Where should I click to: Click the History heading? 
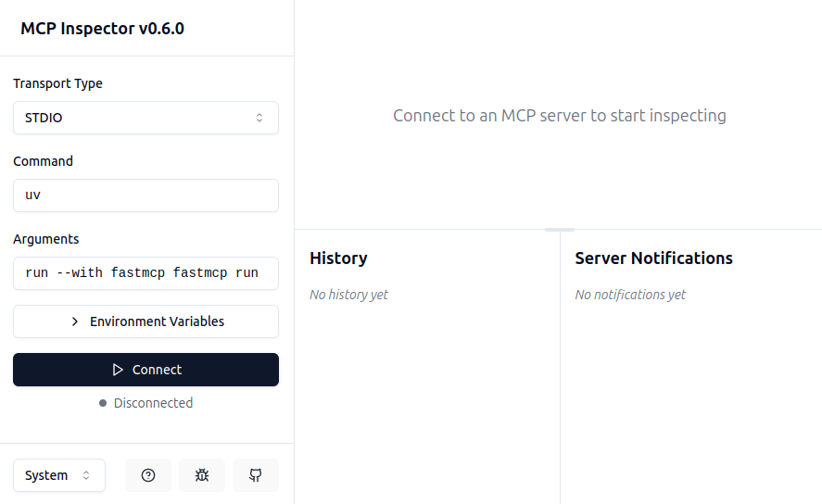(x=338, y=258)
